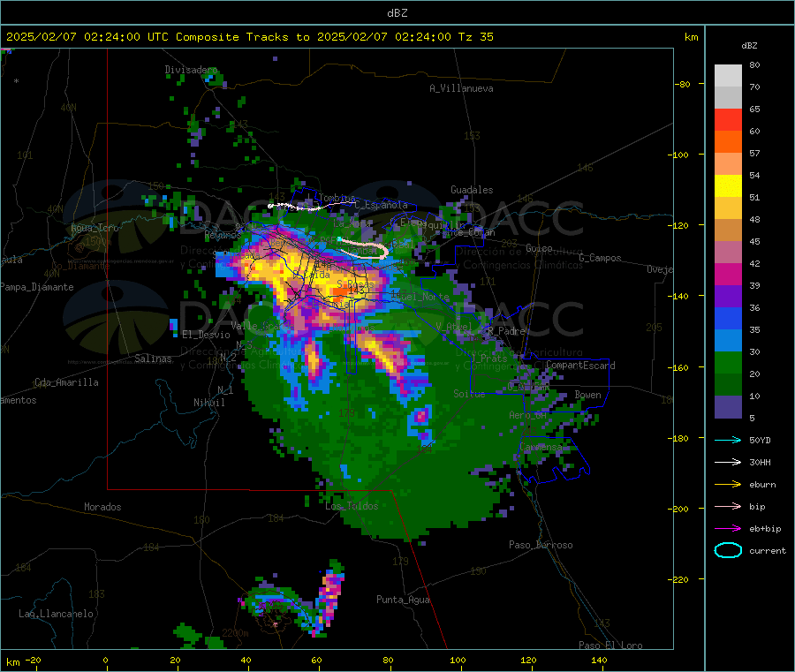Click the Los_Toldos place label
Viewport: 795px width, 672px height.
coord(352,506)
